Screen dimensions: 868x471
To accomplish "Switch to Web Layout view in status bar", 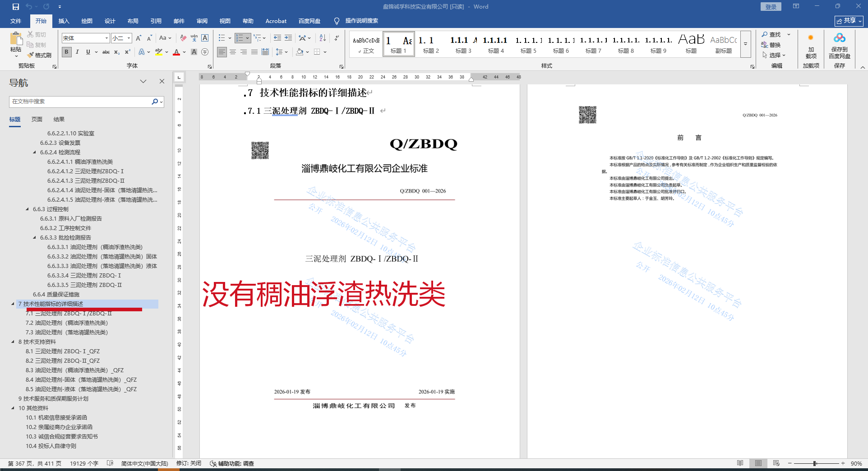I will click(776, 463).
